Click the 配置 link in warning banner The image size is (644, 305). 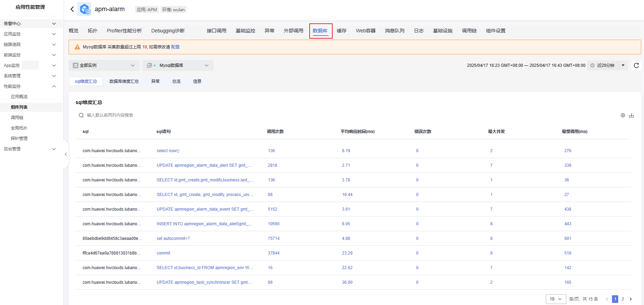(175, 47)
